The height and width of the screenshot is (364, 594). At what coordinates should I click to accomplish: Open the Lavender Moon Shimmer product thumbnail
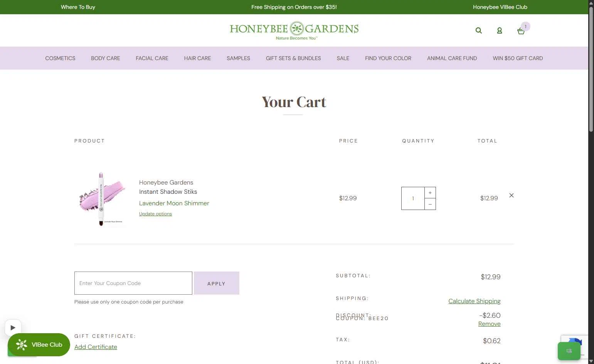[101, 198]
